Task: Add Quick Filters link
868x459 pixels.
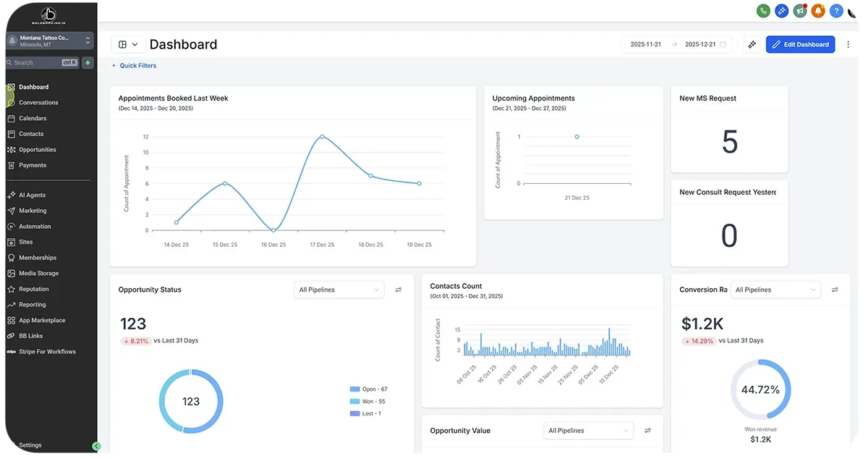Action: (134, 66)
